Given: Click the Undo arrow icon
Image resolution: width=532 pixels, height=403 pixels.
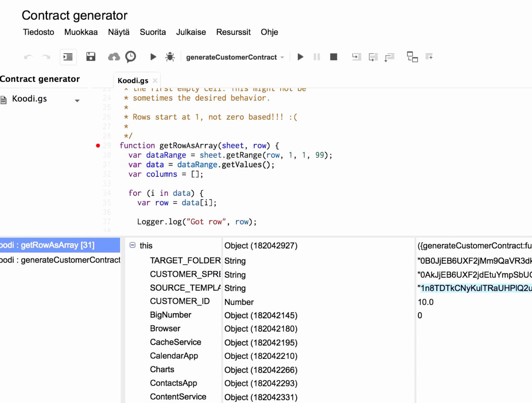Looking at the screenshot, I should tap(27, 57).
